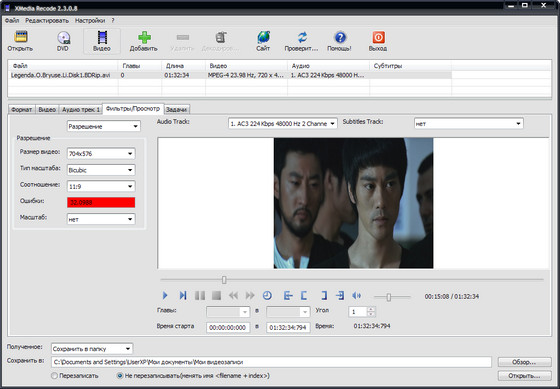Click the Открыть... folder button

[524, 376]
